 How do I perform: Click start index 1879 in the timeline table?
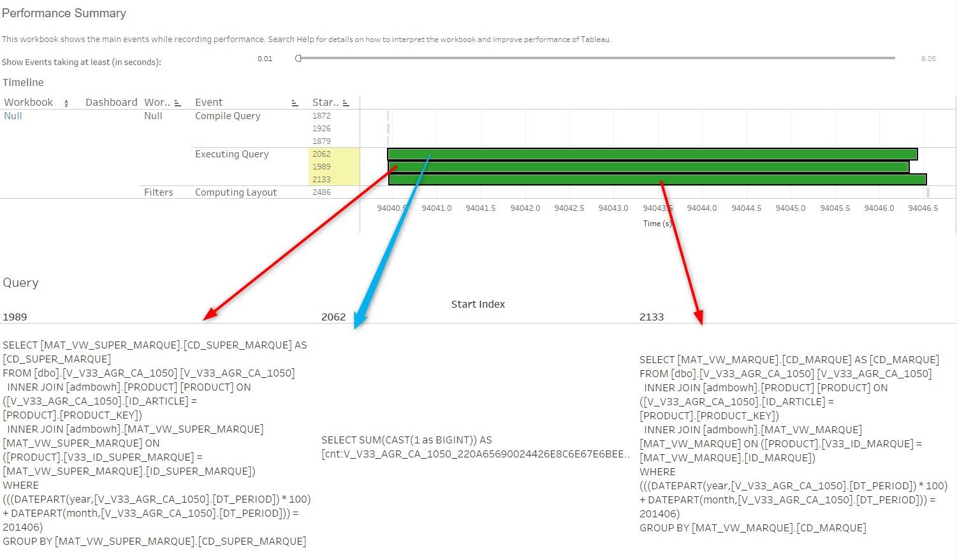click(321, 141)
